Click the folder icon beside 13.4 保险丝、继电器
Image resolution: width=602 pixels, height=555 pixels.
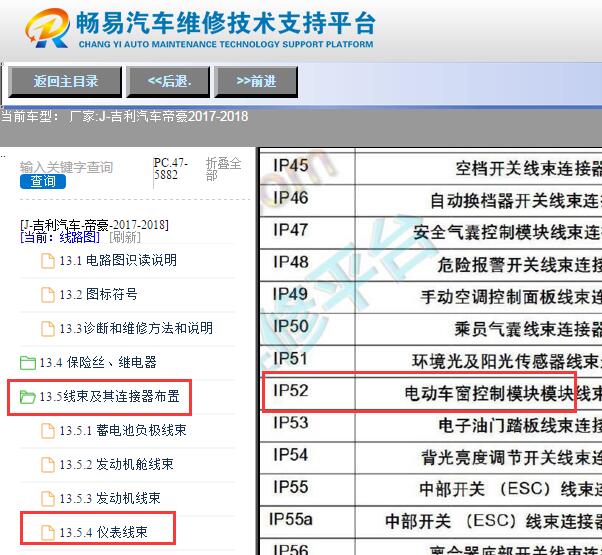click(28, 363)
